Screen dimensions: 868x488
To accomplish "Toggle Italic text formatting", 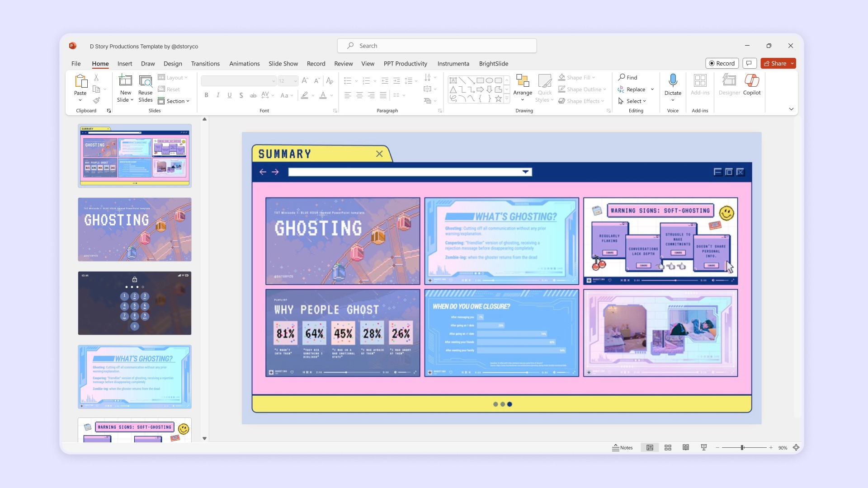I will click(x=218, y=95).
